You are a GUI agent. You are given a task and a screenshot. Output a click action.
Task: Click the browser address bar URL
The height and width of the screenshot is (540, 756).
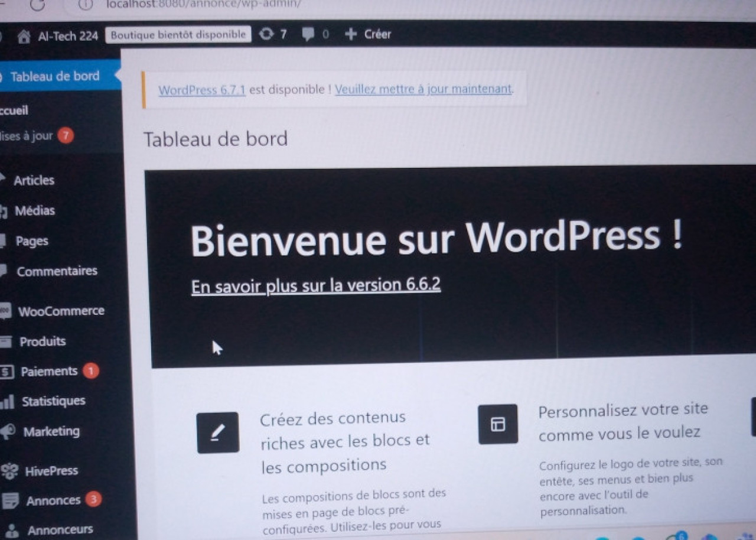[204, 4]
